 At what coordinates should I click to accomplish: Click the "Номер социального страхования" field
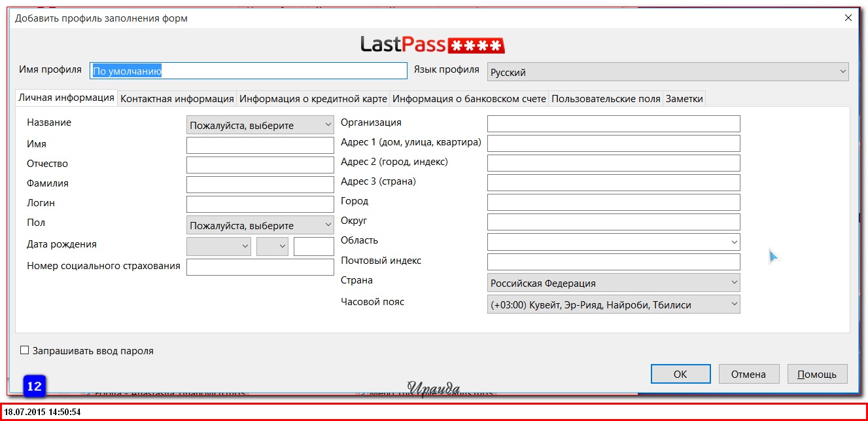point(260,267)
